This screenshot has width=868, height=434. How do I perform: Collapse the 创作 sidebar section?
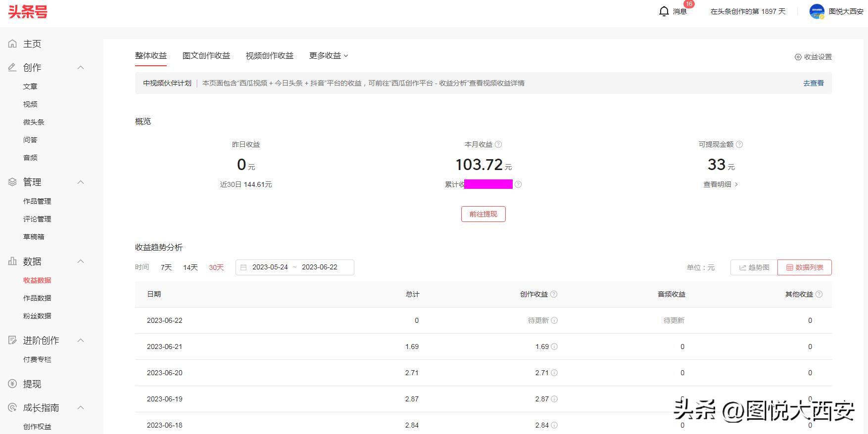pos(81,68)
